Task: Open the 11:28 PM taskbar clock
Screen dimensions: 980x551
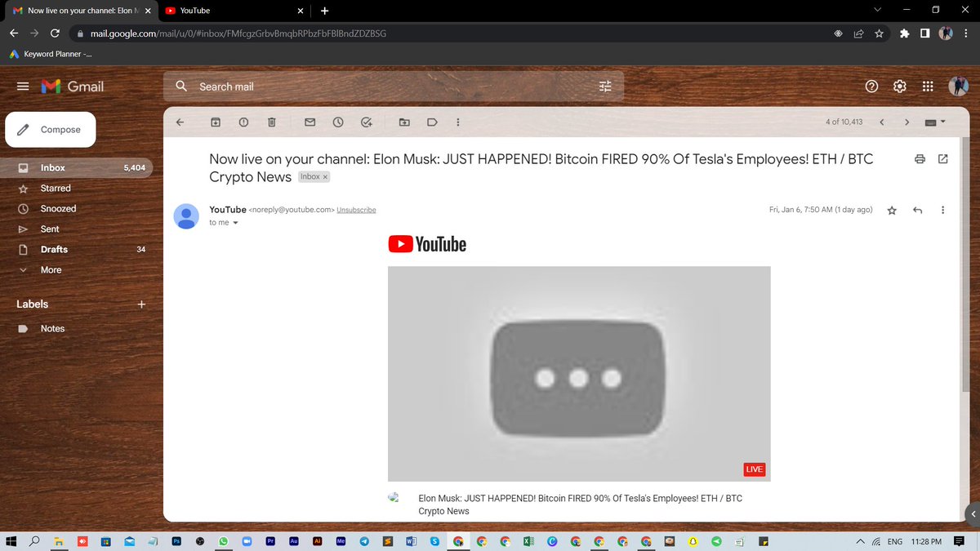Action: click(926, 541)
